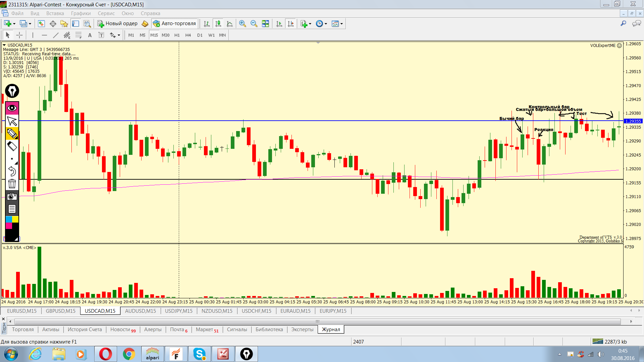Zoom out the chart

point(254,23)
